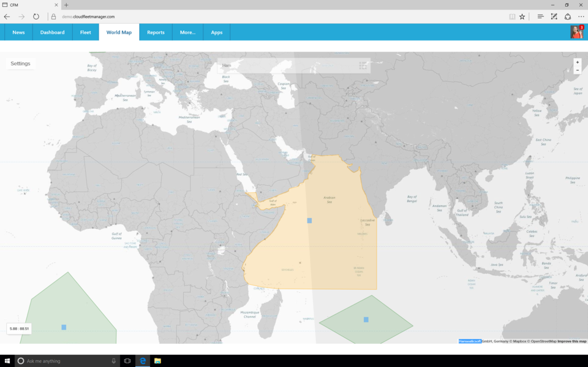588x367 pixels.
Task: Open the browser's three-dot settings menu
Action: [x=581, y=17]
